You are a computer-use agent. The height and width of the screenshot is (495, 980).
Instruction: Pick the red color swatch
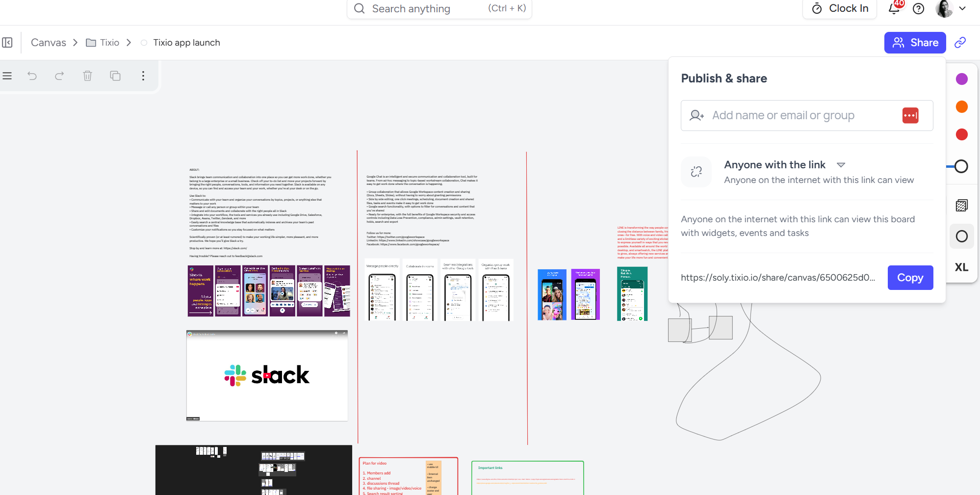[962, 134]
